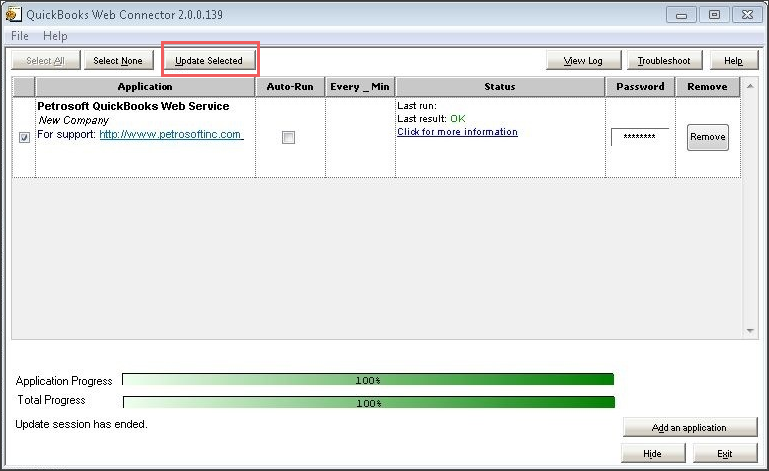Click the Auto-Run column header
769x471 pixels.
290,87
